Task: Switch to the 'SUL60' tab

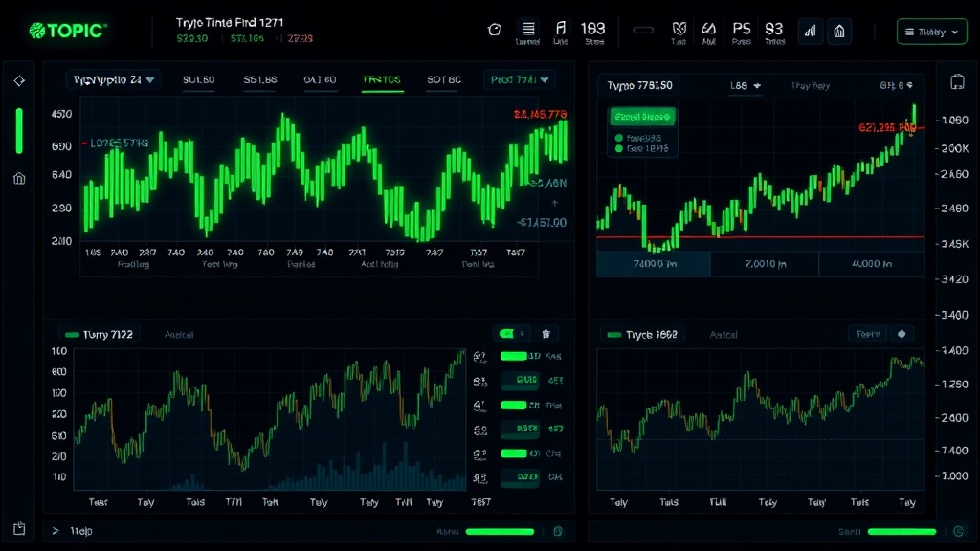Action: tap(199, 80)
